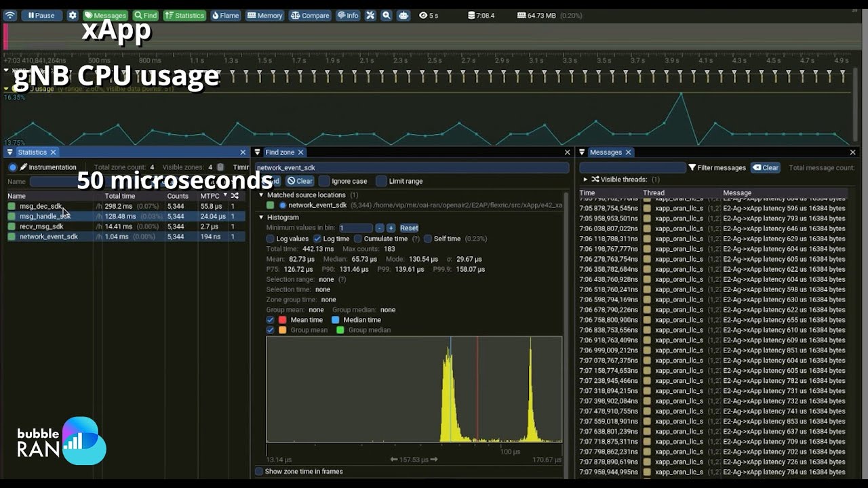Click the Minimum values in bin field
Image resolution: width=868 pixels, height=488 pixels.
point(356,228)
